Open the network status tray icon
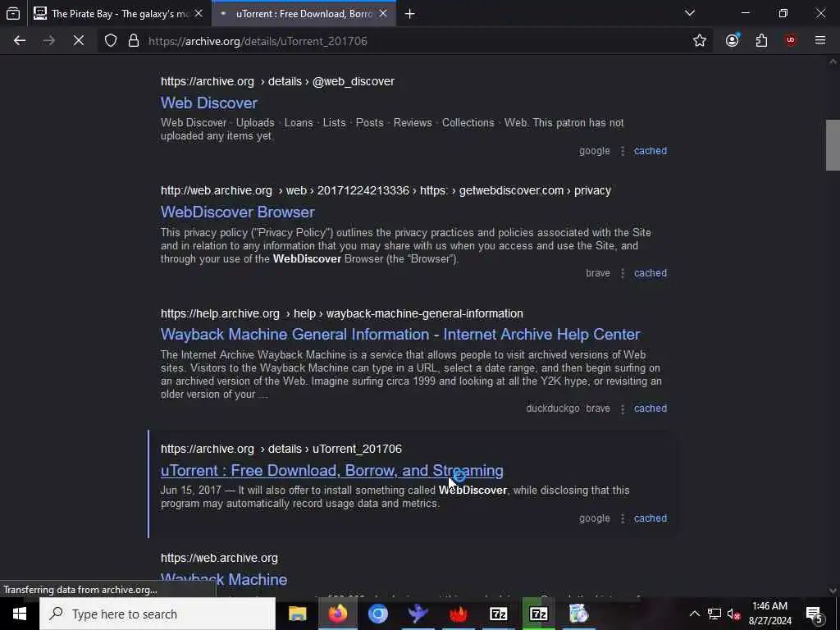This screenshot has height=630, width=840. pos(714,614)
